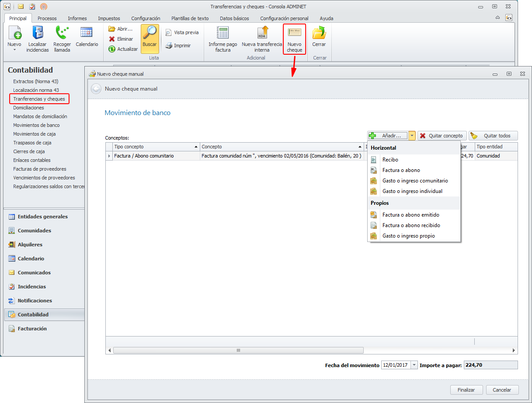Click Localizar incidencias icon
The image size is (532, 403).
38,33
